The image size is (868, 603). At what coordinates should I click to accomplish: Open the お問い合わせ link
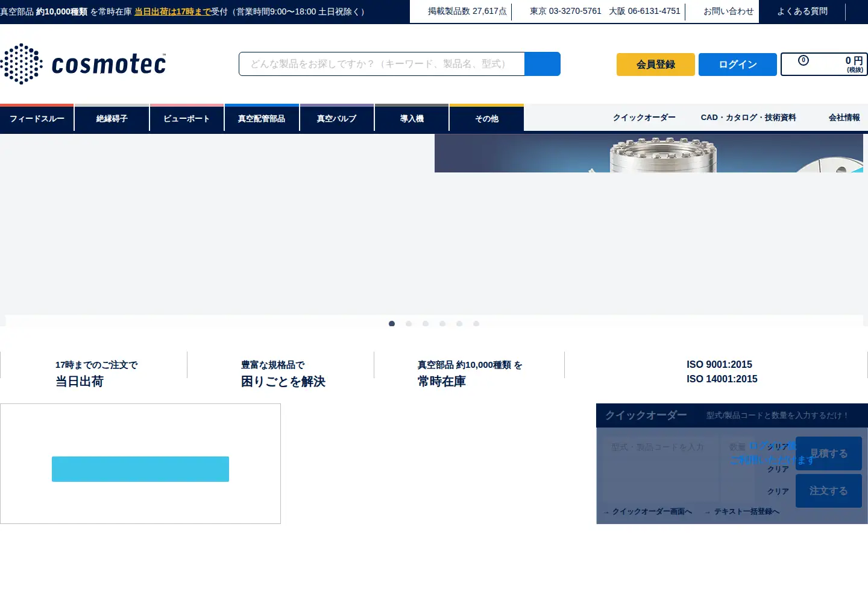point(729,11)
